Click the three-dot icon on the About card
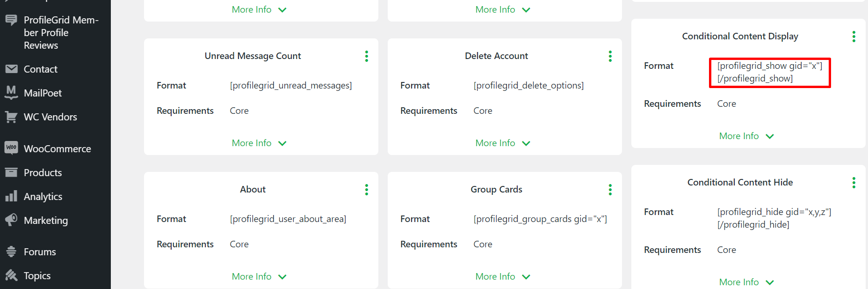The image size is (868, 289). click(x=367, y=189)
